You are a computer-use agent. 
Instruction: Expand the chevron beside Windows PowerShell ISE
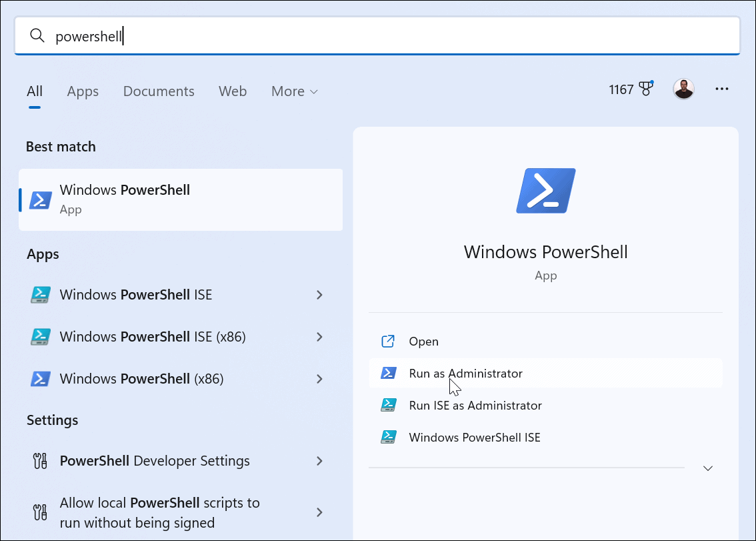coord(319,294)
